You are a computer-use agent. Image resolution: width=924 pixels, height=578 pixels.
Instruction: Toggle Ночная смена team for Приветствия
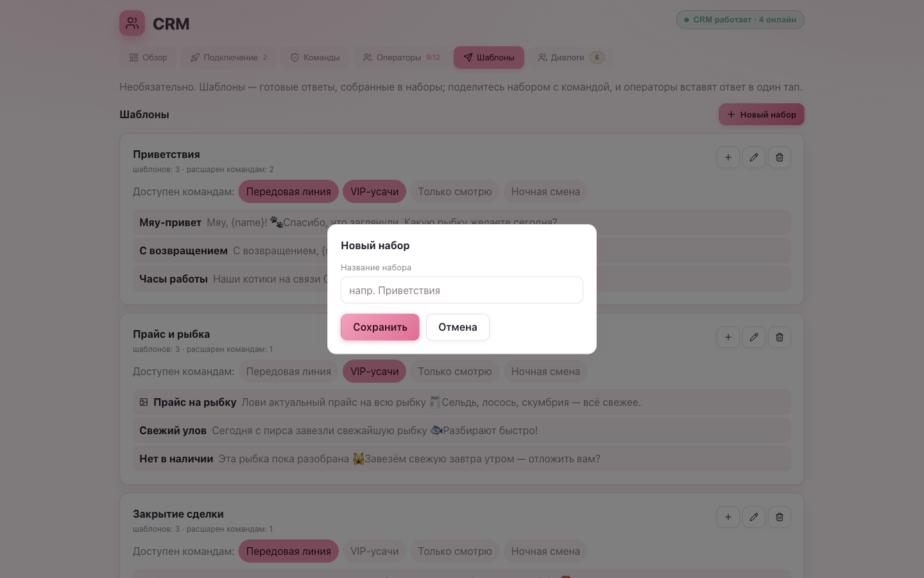[545, 191]
